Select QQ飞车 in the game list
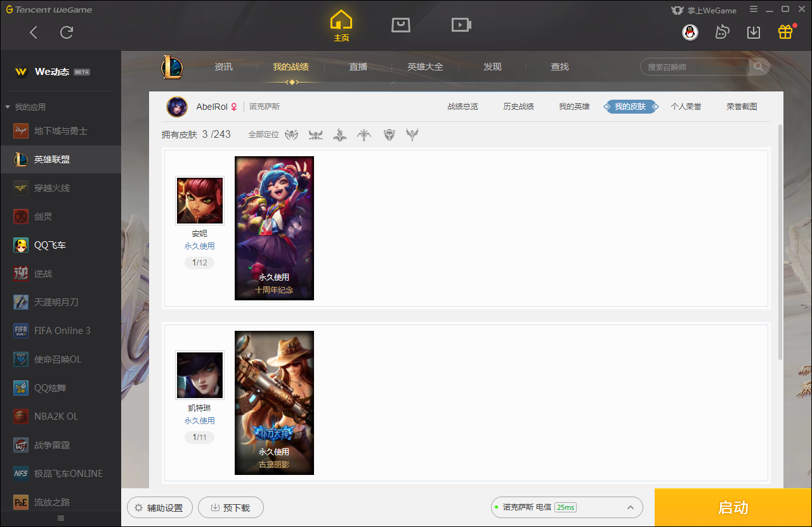This screenshot has width=812, height=527. (x=60, y=245)
